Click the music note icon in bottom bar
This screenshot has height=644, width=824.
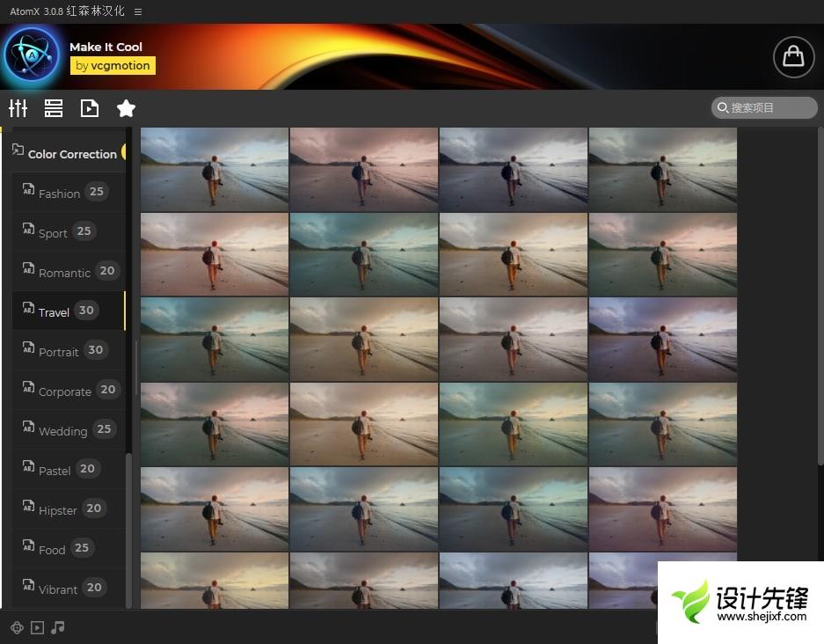pyautogui.click(x=58, y=627)
